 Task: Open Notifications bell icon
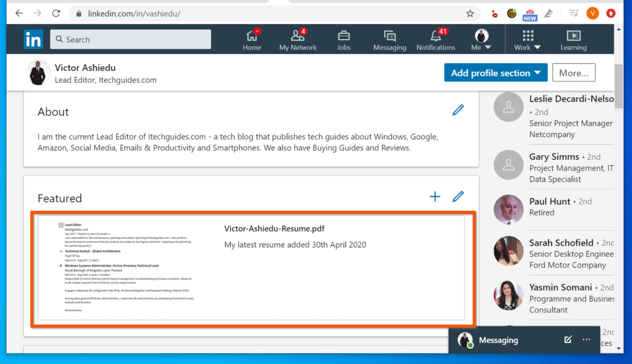tap(436, 40)
